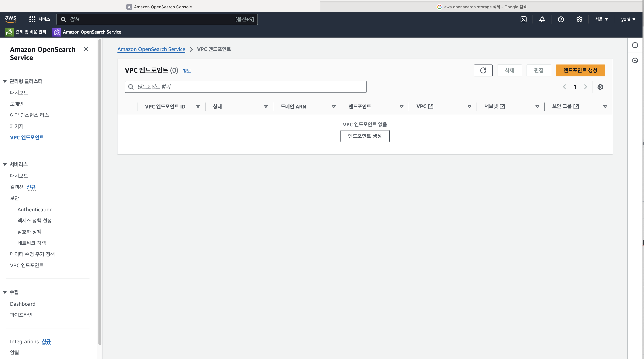Focus the AWS global 검색 field

(157, 19)
